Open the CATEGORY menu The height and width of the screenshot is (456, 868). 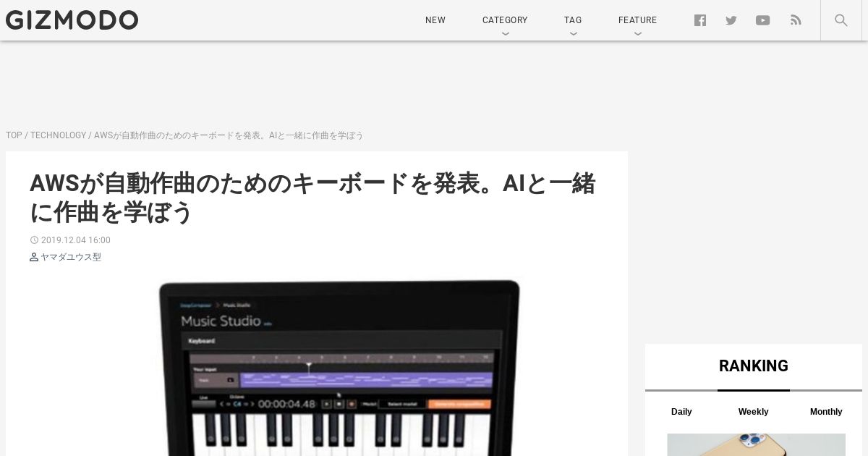pos(505,20)
